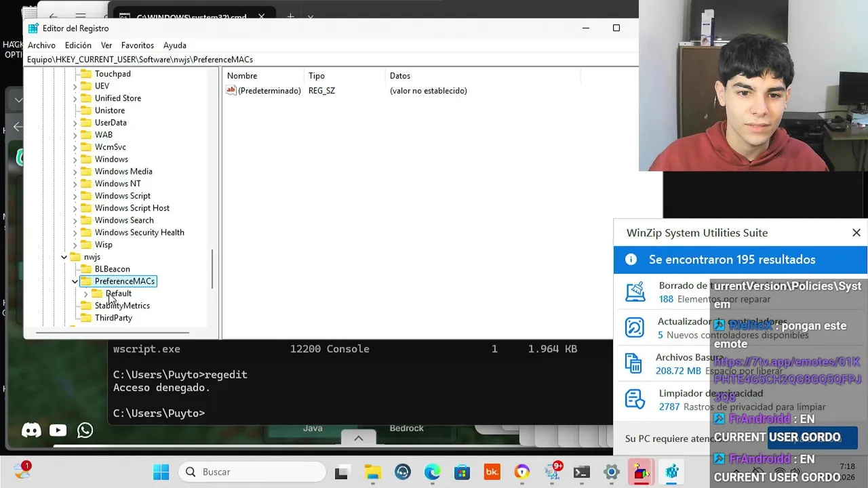The width and height of the screenshot is (868, 488).
Task: Collapse the nwjs registry key
Action: 64,257
